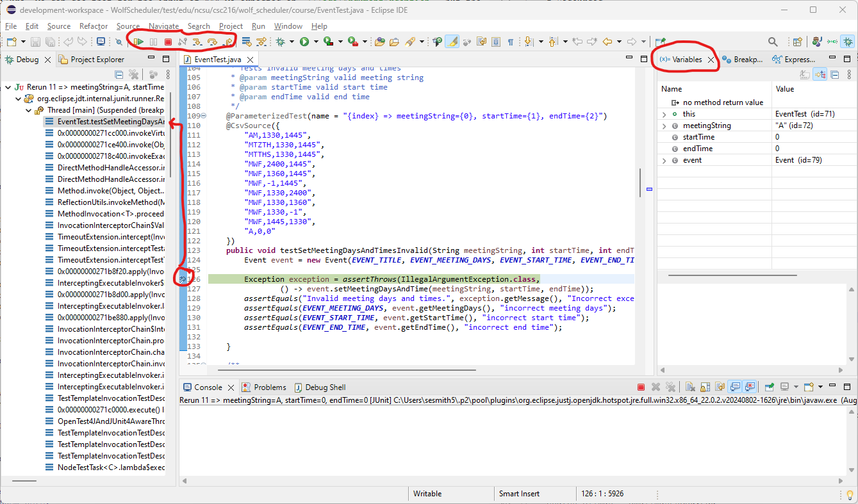Open the Run configurations dropdown arrow

pyautogui.click(x=315, y=41)
